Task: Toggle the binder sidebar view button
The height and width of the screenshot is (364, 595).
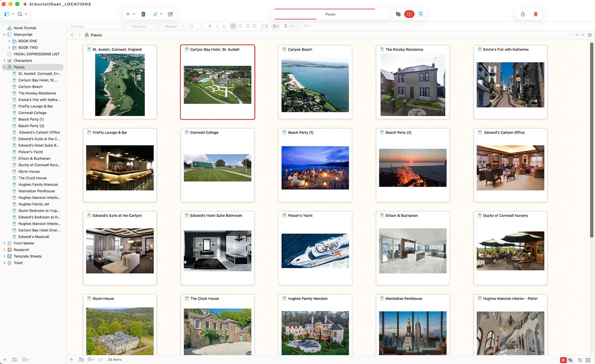Action: click(x=7, y=14)
